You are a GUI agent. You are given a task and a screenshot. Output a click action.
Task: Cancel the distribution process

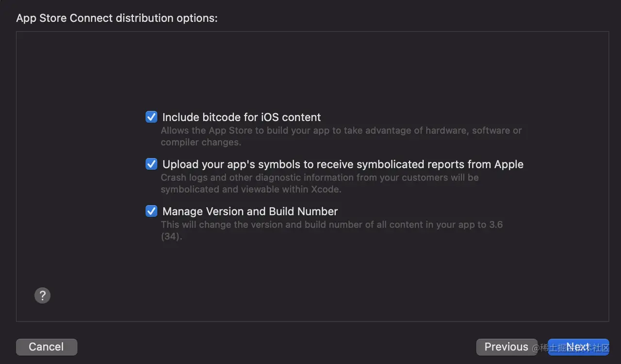click(46, 347)
